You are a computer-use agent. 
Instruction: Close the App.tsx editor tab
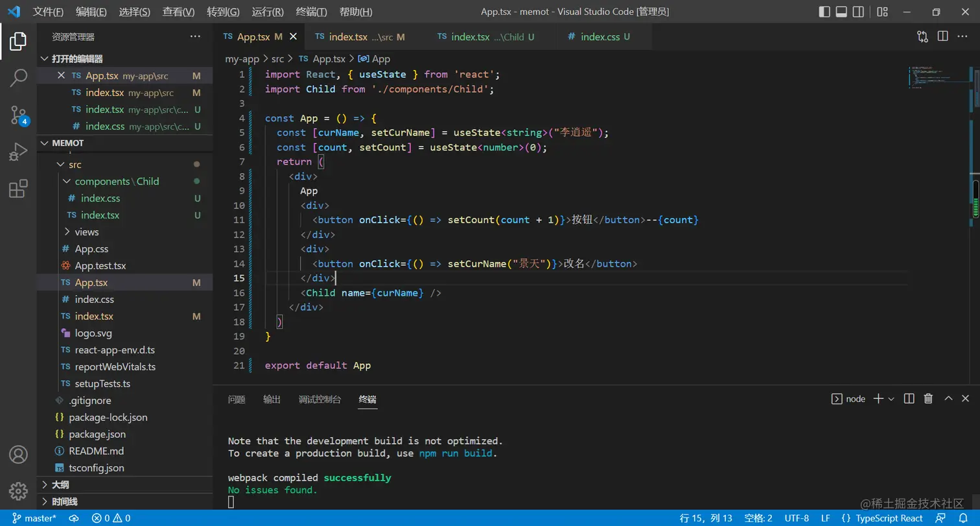click(x=294, y=37)
